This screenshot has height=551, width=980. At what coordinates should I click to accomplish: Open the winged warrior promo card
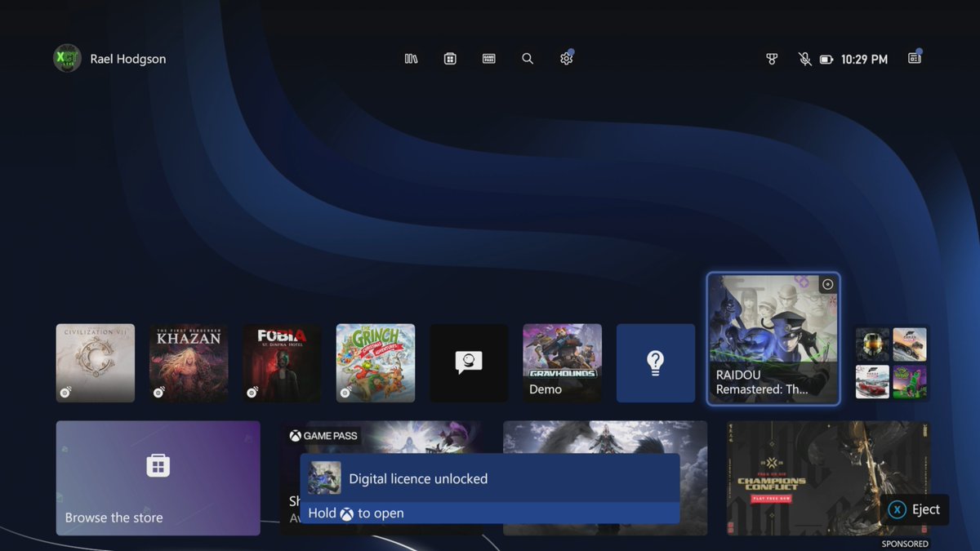point(605,438)
